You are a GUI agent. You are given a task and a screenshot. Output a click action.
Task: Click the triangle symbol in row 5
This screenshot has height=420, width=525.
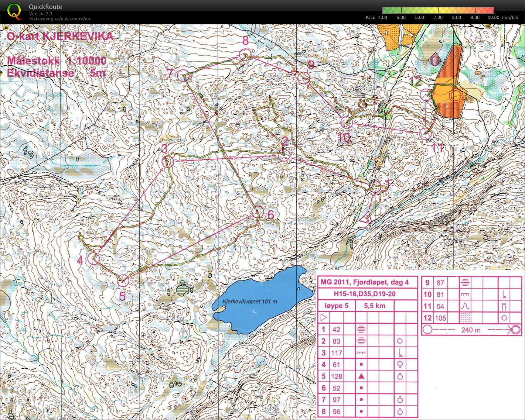[x=361, y=376]
